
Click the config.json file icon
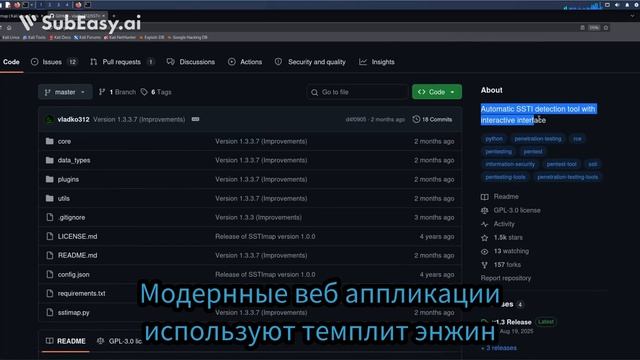pyautogui.click(x=49, y=274)
